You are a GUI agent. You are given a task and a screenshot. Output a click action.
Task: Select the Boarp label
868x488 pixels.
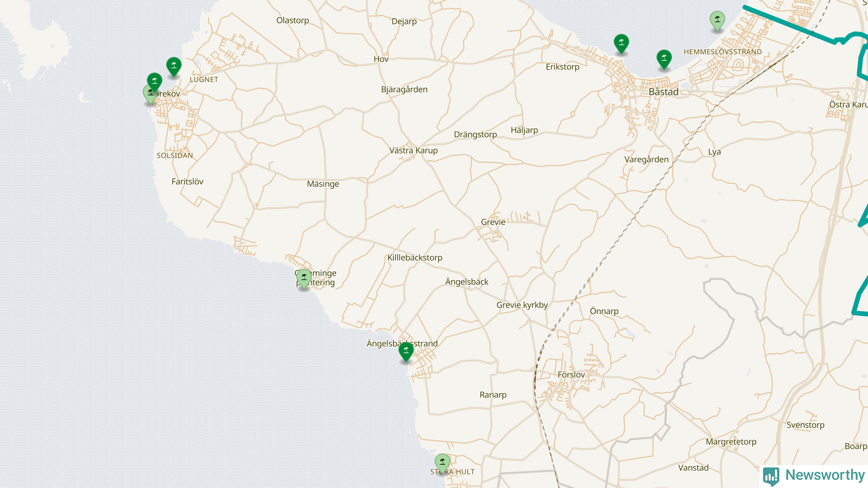pyautogui.click(x=855, y=446)
